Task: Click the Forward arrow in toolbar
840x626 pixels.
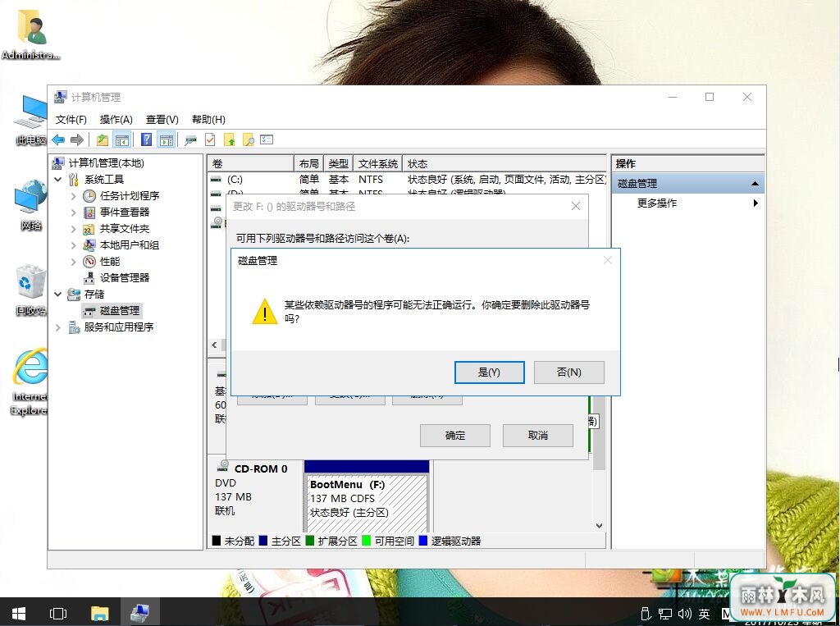Action: [77, 139]
